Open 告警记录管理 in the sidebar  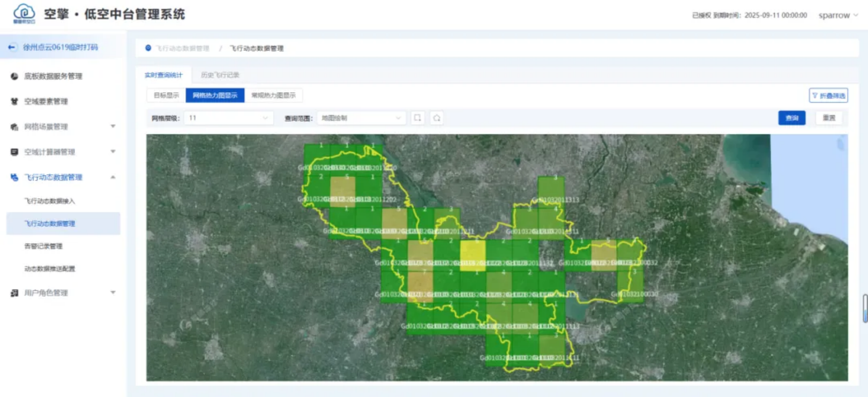point(43,246)
